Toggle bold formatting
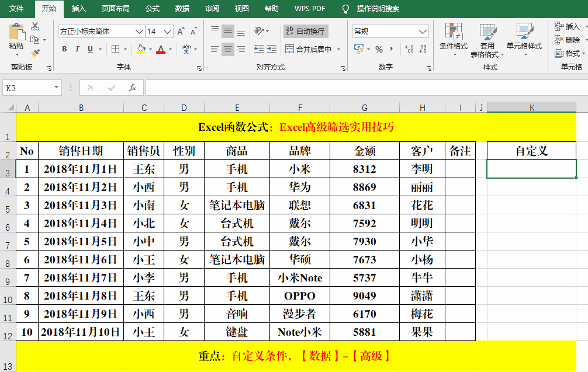Viewport: 588px width, 372px height. [x=64, y=50]
